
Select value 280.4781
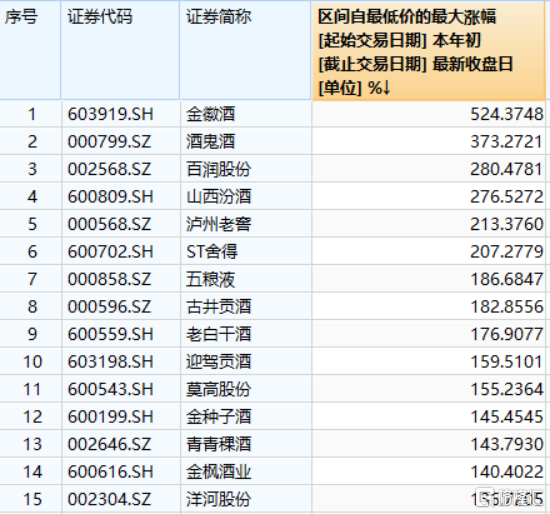(x=507, y=169)
